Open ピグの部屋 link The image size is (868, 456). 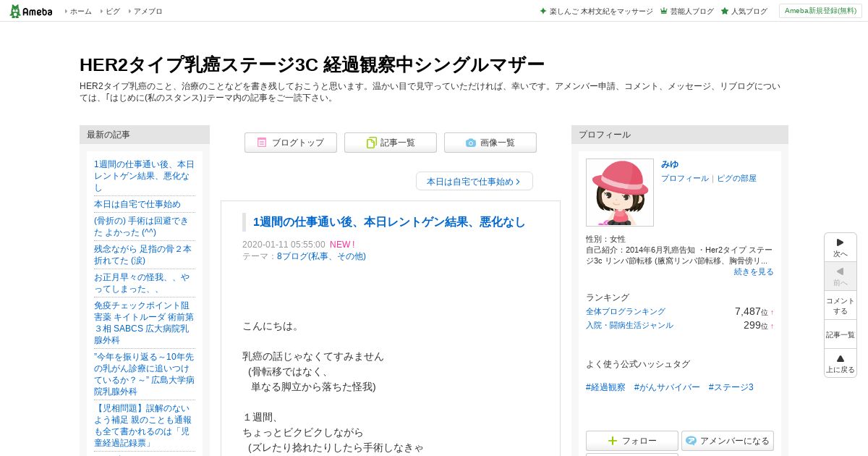pyautogui.click(x=736, y=178)
